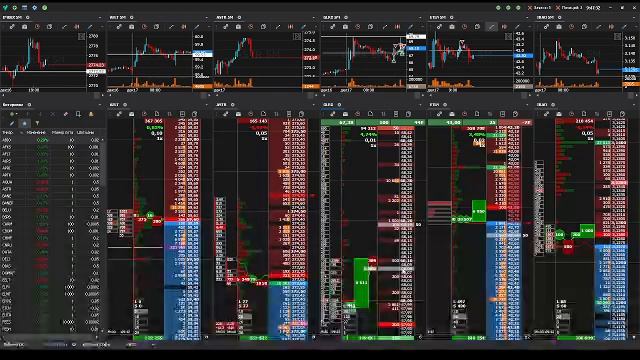Click the red candle bars icon in the fourth chart

point(397,27)
